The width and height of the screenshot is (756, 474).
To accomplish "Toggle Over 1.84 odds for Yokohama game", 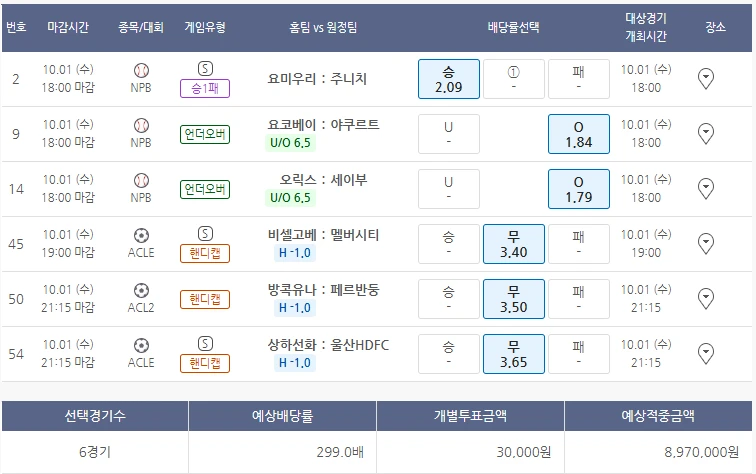I will point(578,134).
